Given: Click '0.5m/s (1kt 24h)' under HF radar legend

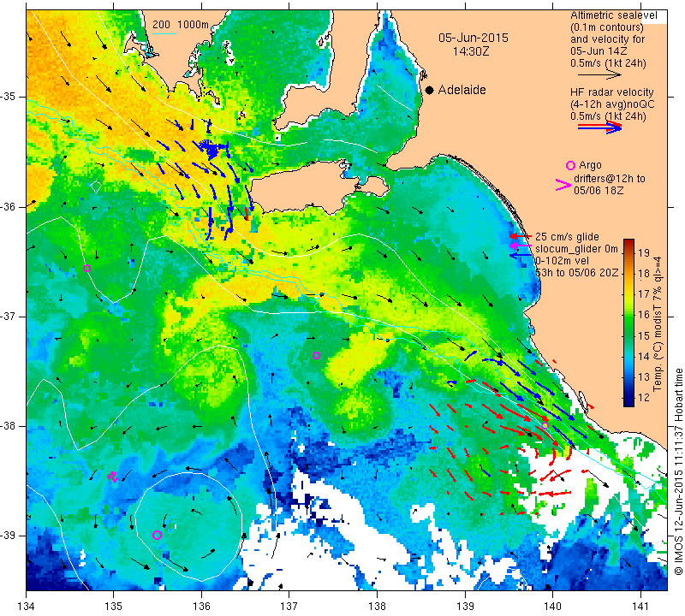Looking at the screenshot, I should [x=608, y=116].
